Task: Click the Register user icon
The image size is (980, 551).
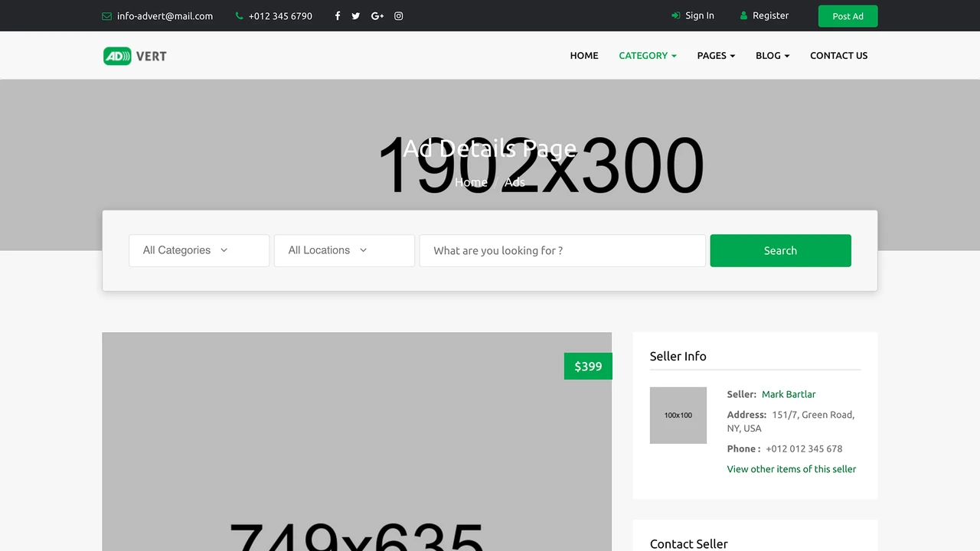Action: (743, 15)
